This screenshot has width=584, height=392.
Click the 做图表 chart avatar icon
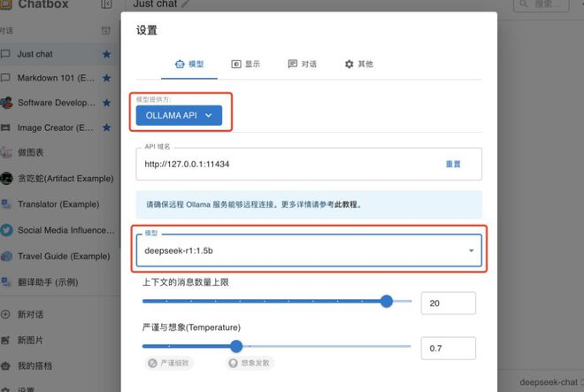(x=6, y=152)
